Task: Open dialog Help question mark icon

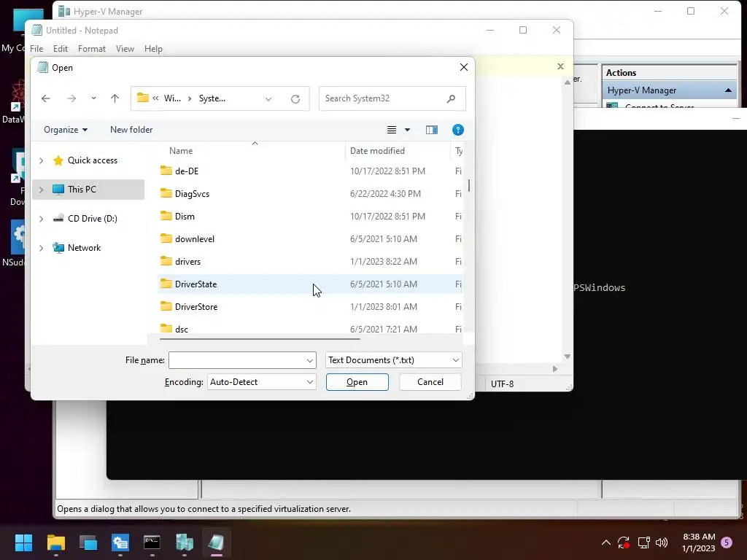Action: [x=458, y=130]
